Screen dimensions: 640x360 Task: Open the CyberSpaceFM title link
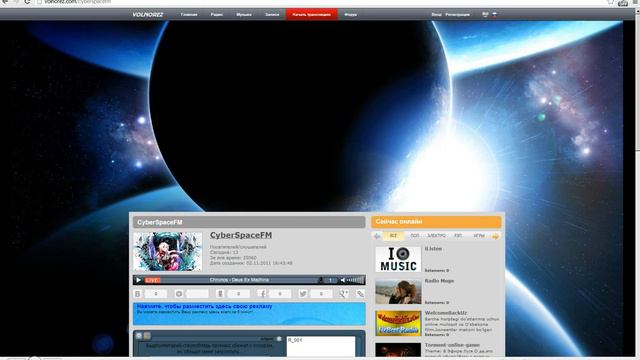(x=241, y=235)
